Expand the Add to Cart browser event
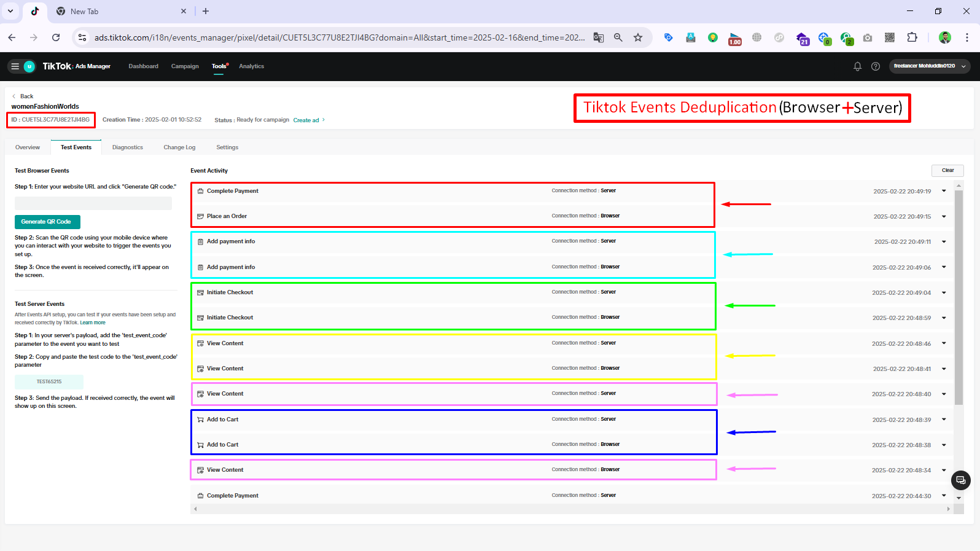This screenshot has width=980, height=551. coord(944,445)
